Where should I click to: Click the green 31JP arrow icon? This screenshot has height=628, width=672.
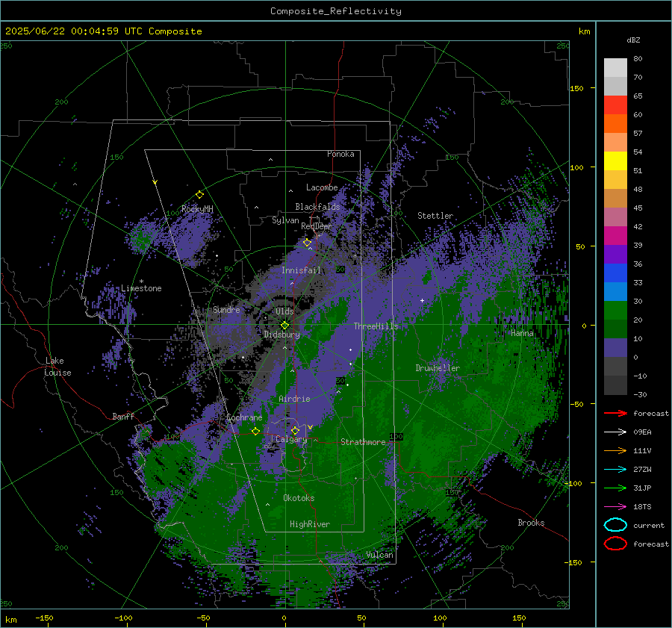615,488
